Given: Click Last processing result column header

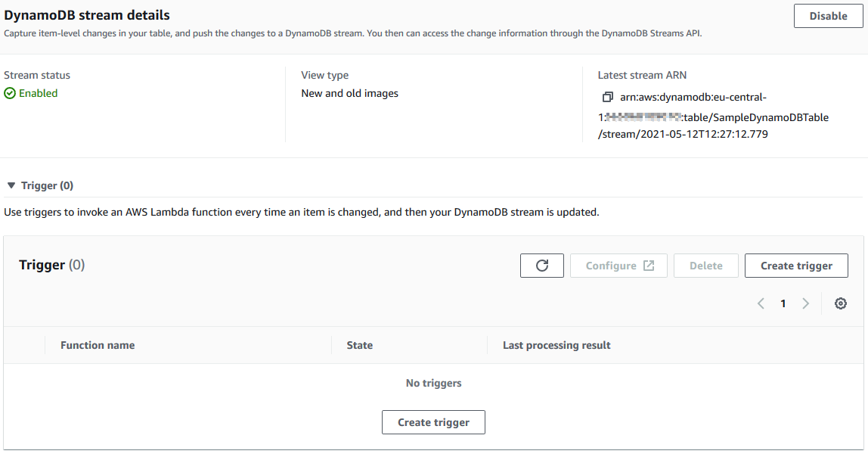Looking at the screenshot, I should 556,346.
